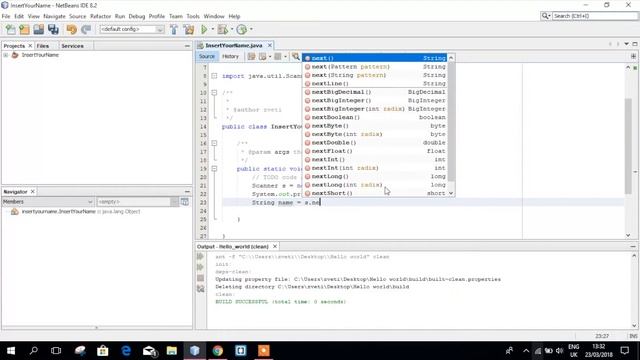Open the Members dropdown in Navigator
The image size is (640, 360).
tap(48, 202)
